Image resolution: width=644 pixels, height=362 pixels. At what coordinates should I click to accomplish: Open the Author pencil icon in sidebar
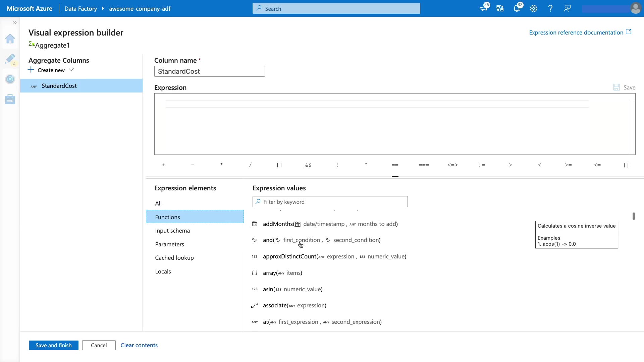(x=10, y=59)
